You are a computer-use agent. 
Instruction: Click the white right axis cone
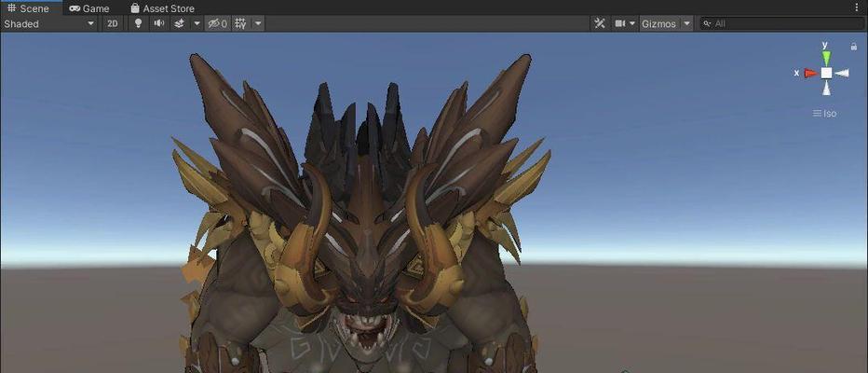point(842,73)
